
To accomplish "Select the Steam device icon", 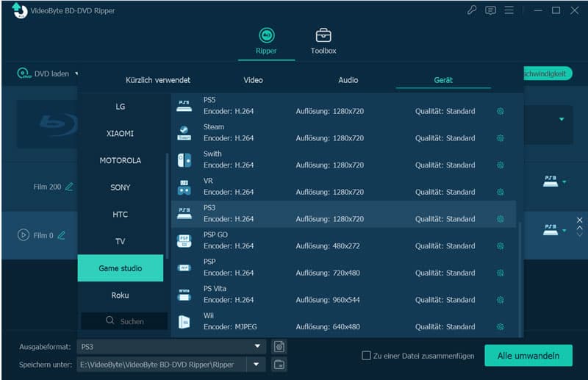I will tap(184, 133).
